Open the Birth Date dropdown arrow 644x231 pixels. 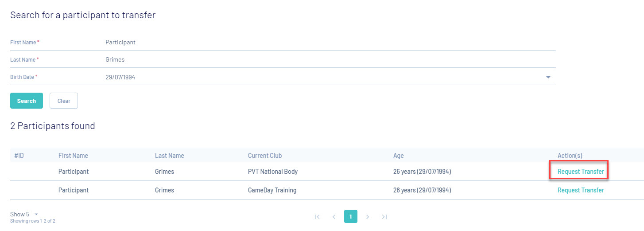click(x=548, y=77)
